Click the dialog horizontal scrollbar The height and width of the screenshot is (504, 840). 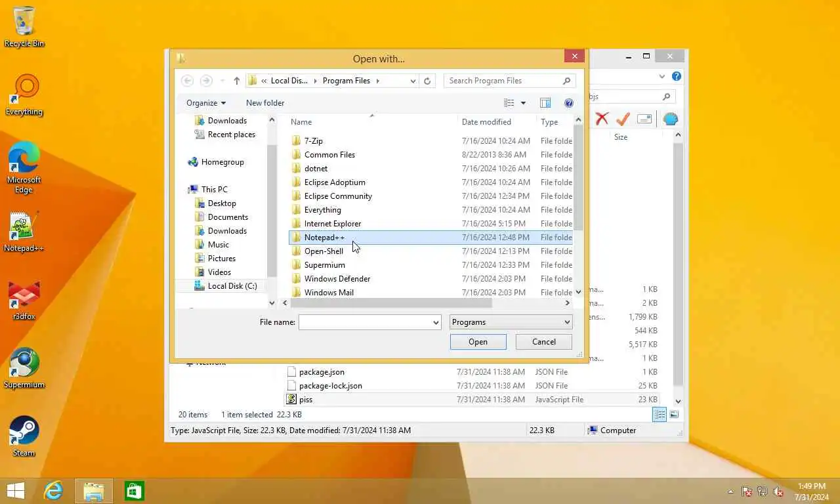(390, 303)
